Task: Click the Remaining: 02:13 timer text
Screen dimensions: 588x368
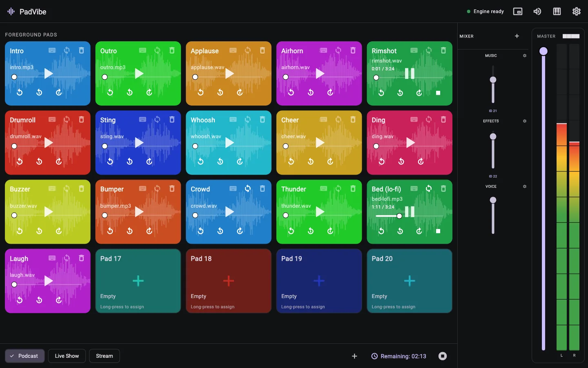Action: [403, 356]
